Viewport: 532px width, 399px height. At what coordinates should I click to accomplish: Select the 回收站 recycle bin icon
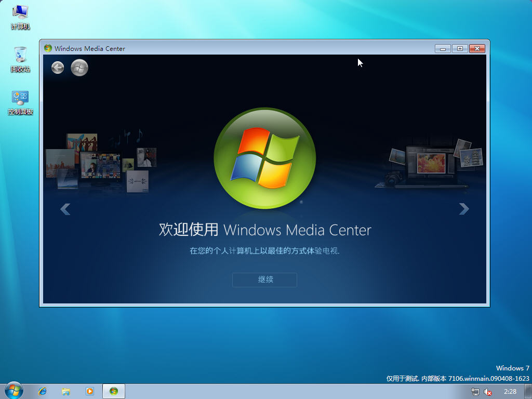(20, 60)
